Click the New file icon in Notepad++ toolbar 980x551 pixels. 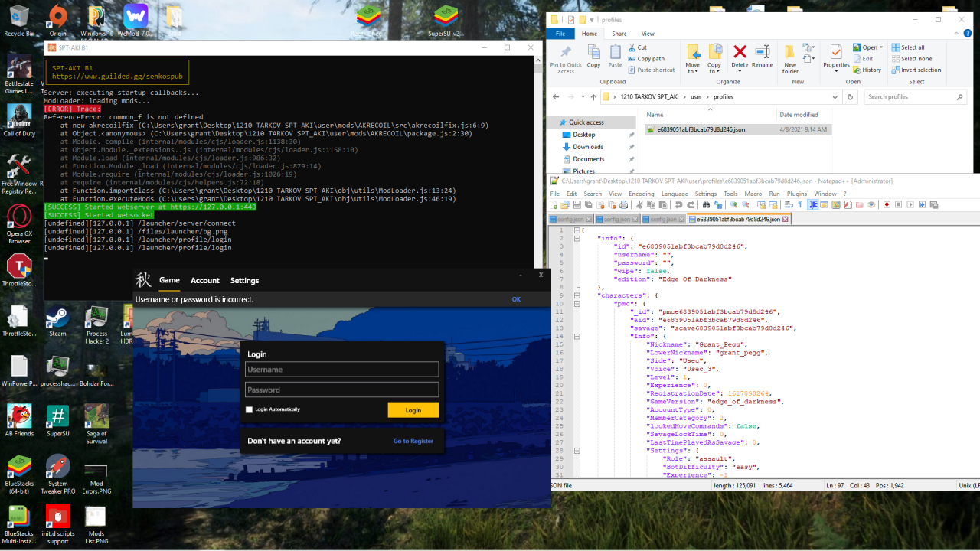coord(554,204)
